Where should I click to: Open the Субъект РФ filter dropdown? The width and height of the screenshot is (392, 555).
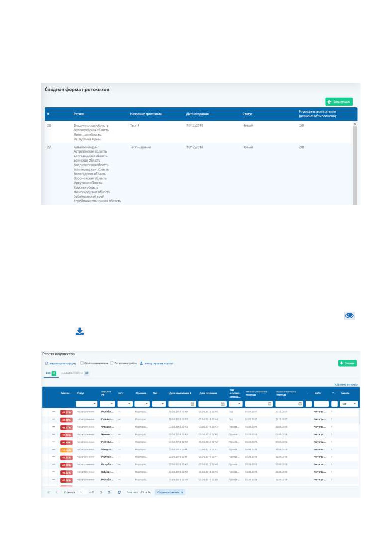[x=107, y=404]
